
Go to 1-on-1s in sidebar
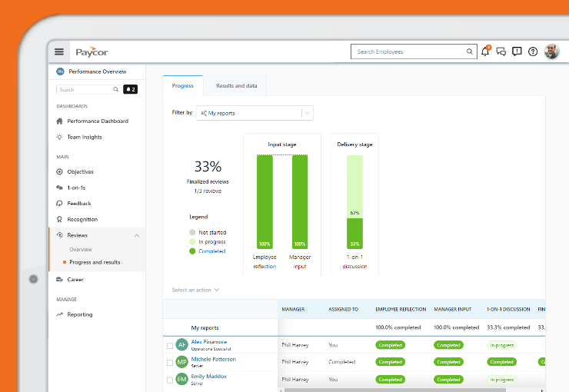[x=76, y=188]
